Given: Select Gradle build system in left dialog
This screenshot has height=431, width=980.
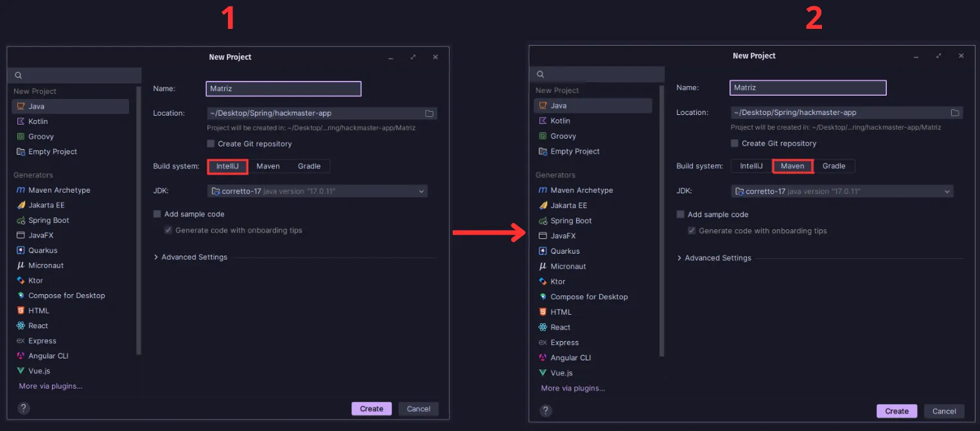Looking at the screenshot, I should [309, 166].
